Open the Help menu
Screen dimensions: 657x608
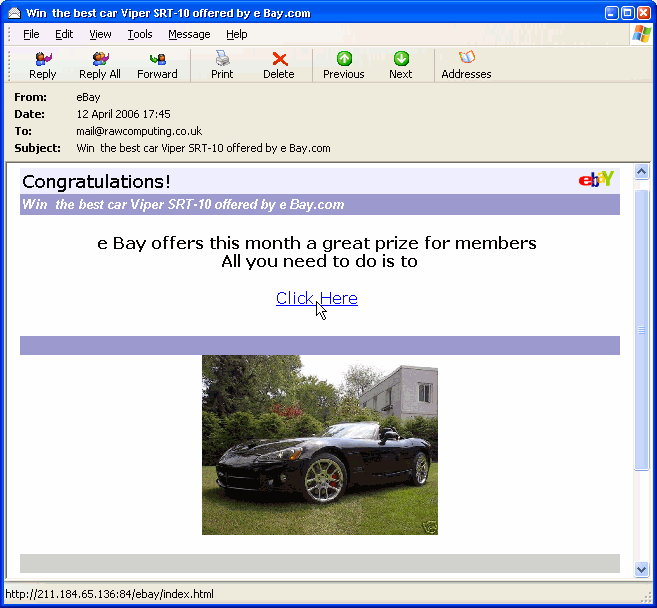click(x=236, y=34)
